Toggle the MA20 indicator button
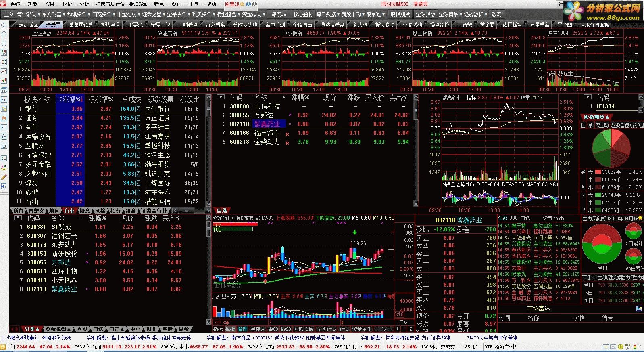This screenshot has width=644, height=352. 286,329
